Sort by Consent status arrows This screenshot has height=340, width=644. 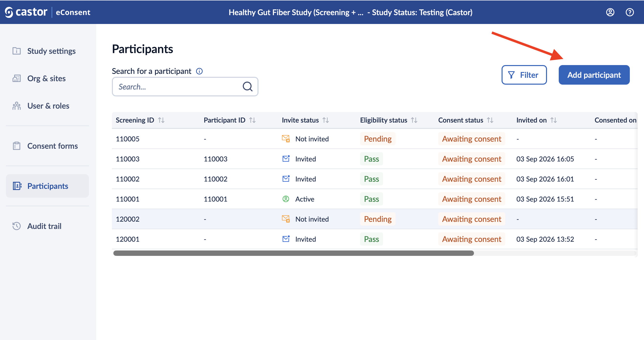490,120
